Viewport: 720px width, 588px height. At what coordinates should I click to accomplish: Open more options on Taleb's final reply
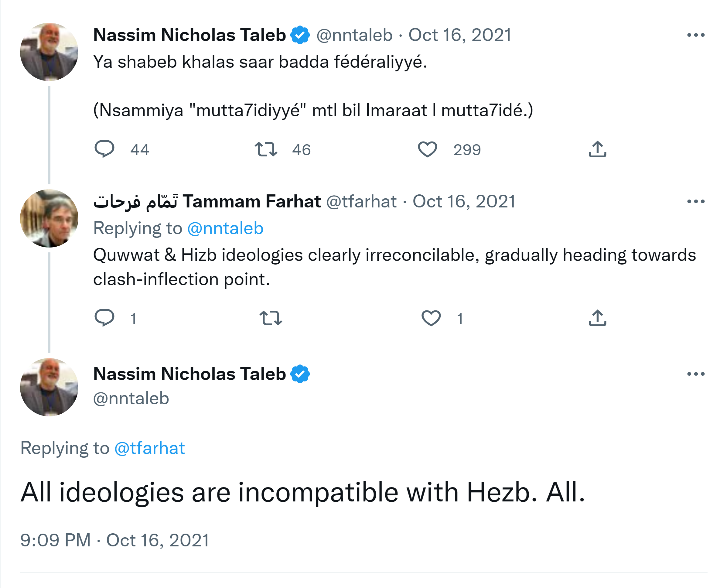pos(696,374)
